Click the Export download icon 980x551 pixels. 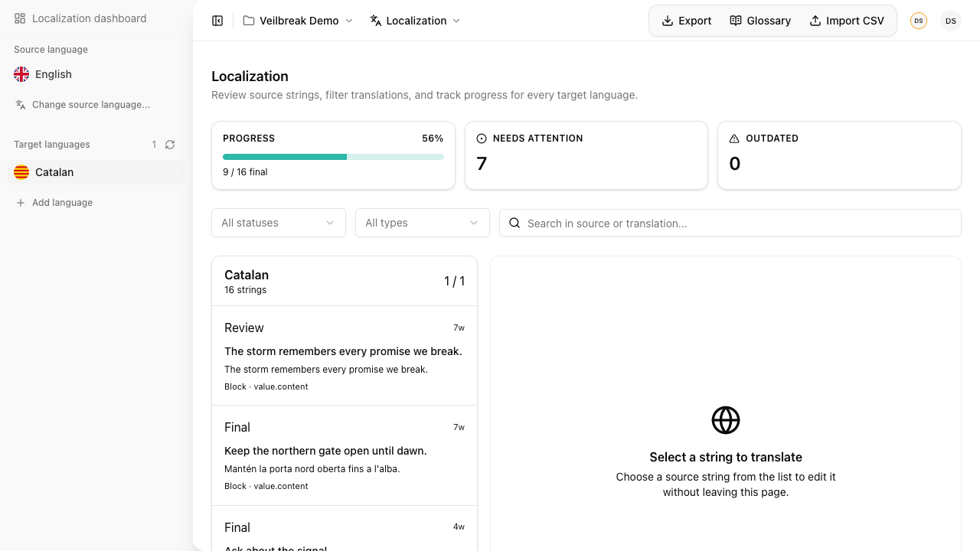point(668,21)
